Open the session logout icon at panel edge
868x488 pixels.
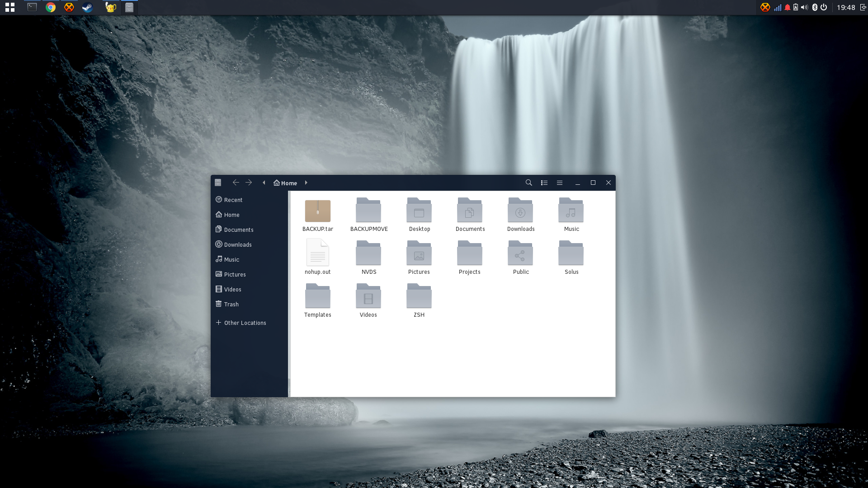(x=863, y=7)
